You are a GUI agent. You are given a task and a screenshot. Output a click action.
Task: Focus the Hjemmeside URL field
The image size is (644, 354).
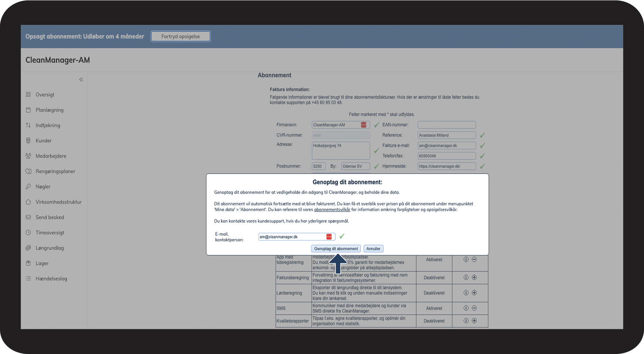447,166
